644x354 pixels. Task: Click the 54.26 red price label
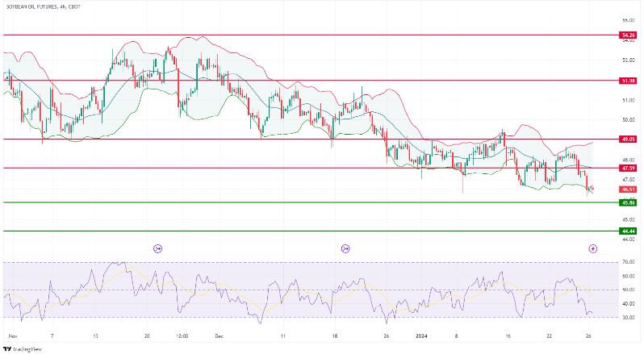[x=628, y=35]
